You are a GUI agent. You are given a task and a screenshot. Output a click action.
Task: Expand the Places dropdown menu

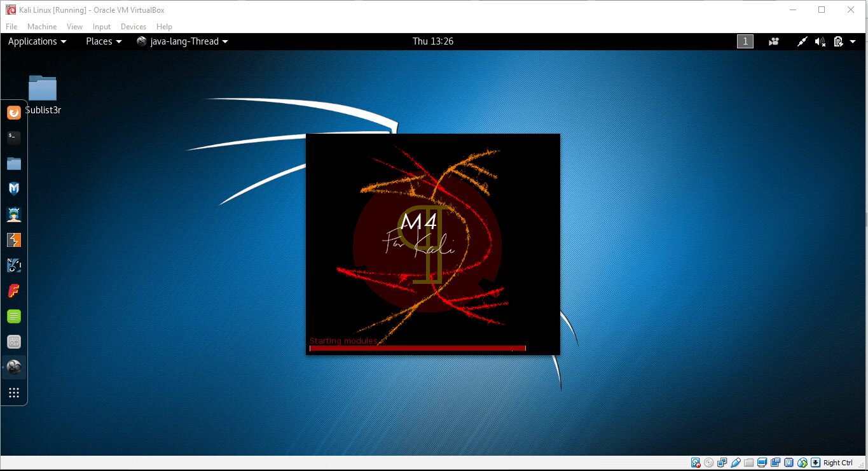[x=104, y=41]
